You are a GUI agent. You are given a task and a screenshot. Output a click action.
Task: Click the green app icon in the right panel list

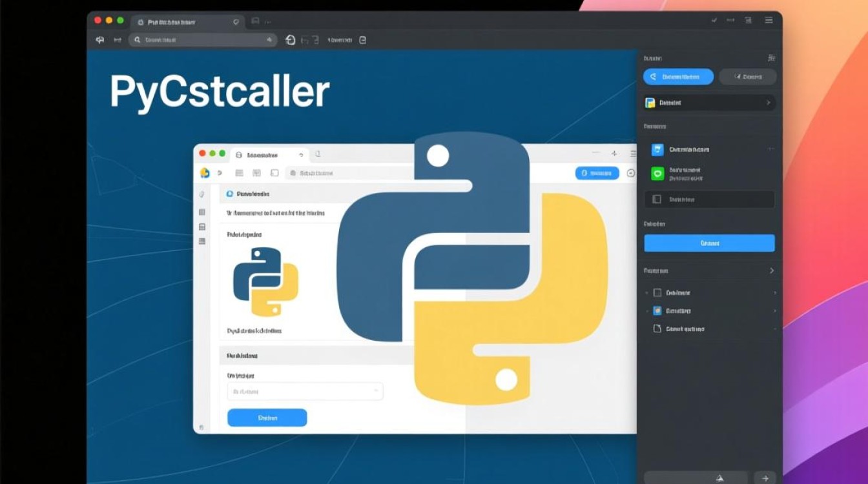[657, 172]
